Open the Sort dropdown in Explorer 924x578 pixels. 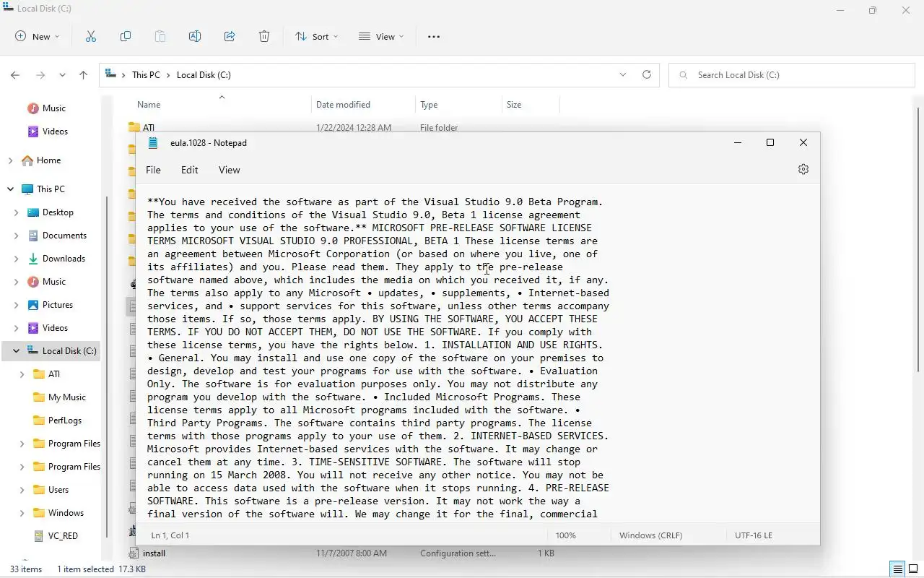pyautogui.click(x=316, y=36)
